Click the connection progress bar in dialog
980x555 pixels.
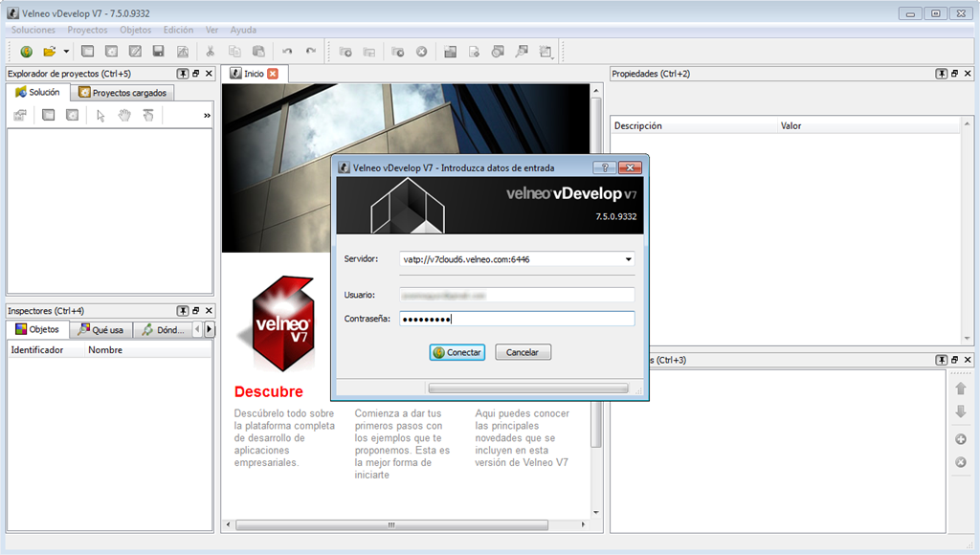point(528,388)
